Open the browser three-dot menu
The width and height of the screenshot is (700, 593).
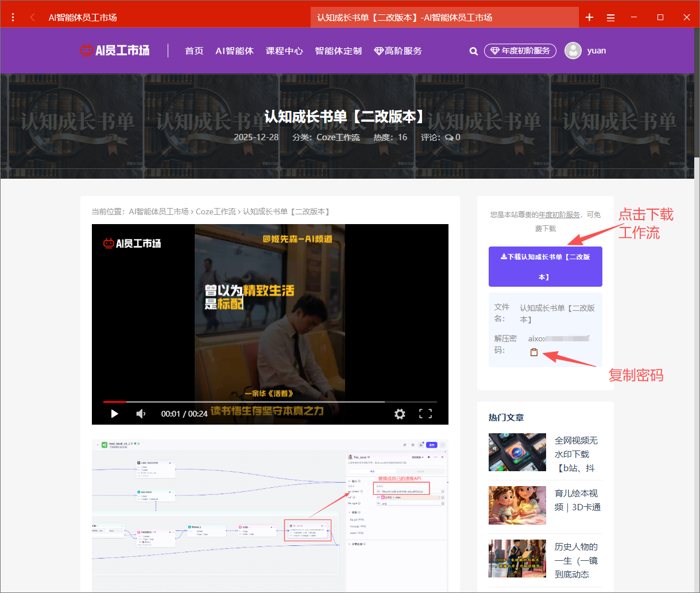13,17
